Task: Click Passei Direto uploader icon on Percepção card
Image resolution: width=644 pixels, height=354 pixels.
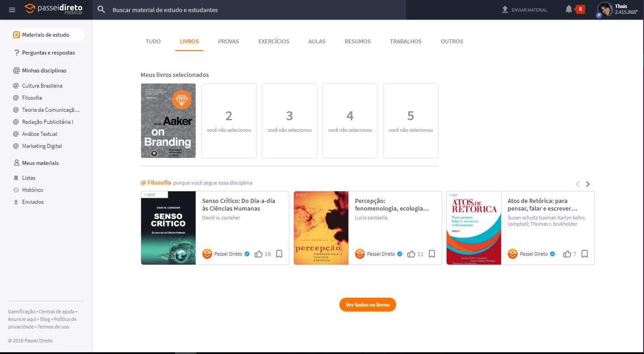Action: point(360,254)
